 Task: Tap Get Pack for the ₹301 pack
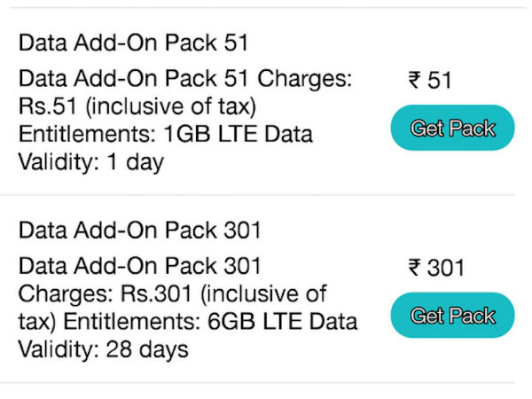pyautogui.click(x=452, y=316)
